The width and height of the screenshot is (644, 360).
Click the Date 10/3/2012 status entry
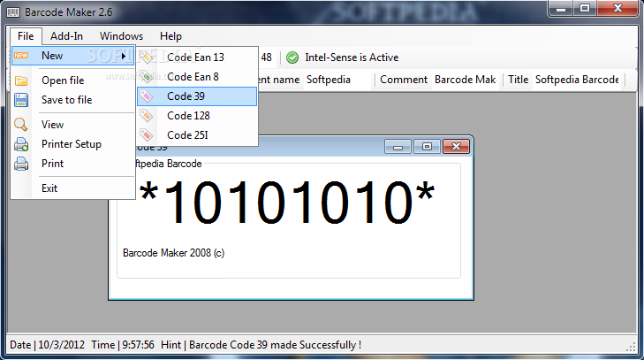[47, 345]
